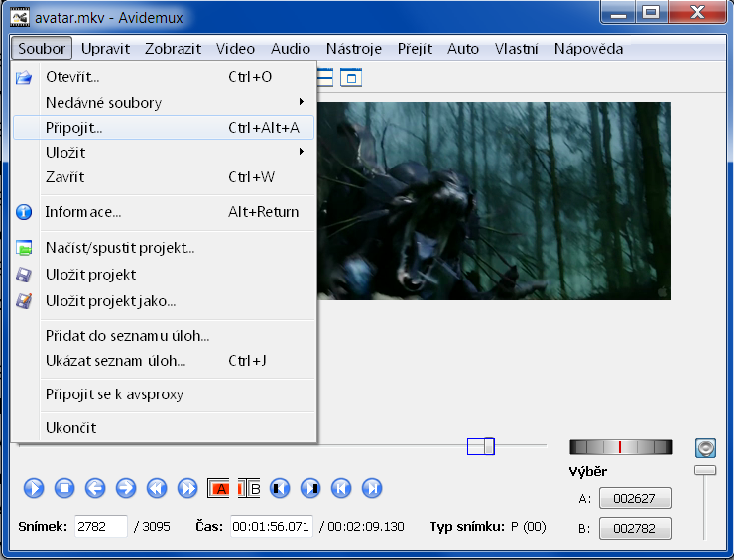Set selection marker B
Screen dimensions: 734x560
click(x=249, y=488)
